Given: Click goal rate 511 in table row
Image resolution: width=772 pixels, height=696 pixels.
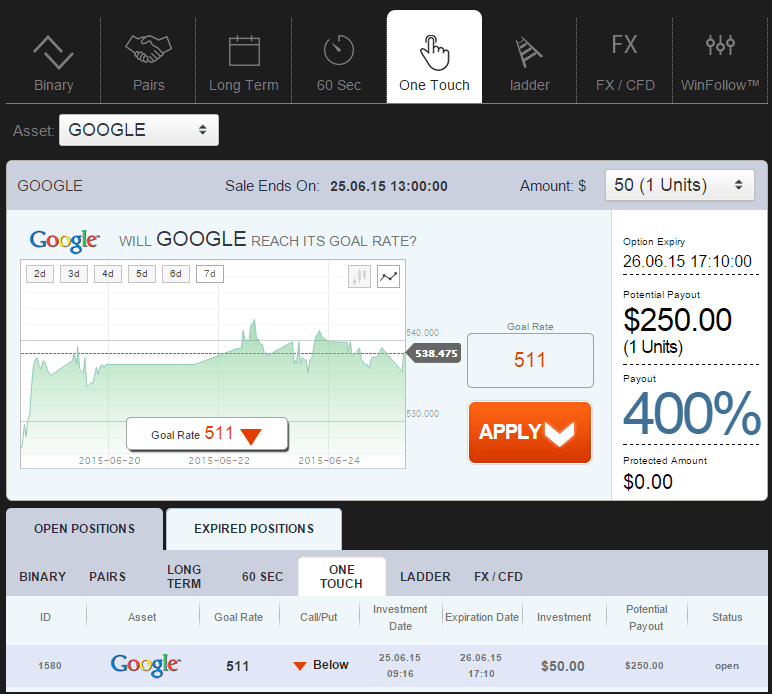Looking at the screenshot, I should [x=237, y=666].
